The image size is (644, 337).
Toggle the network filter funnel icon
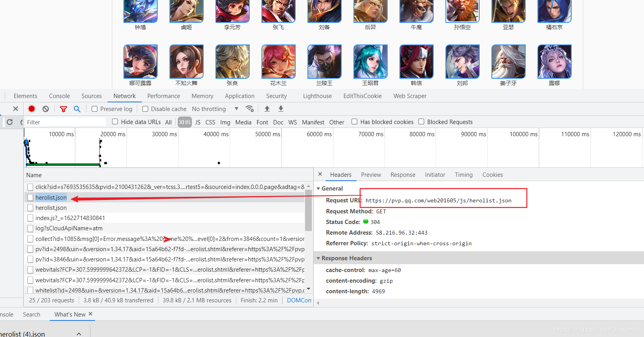(63, 109)
